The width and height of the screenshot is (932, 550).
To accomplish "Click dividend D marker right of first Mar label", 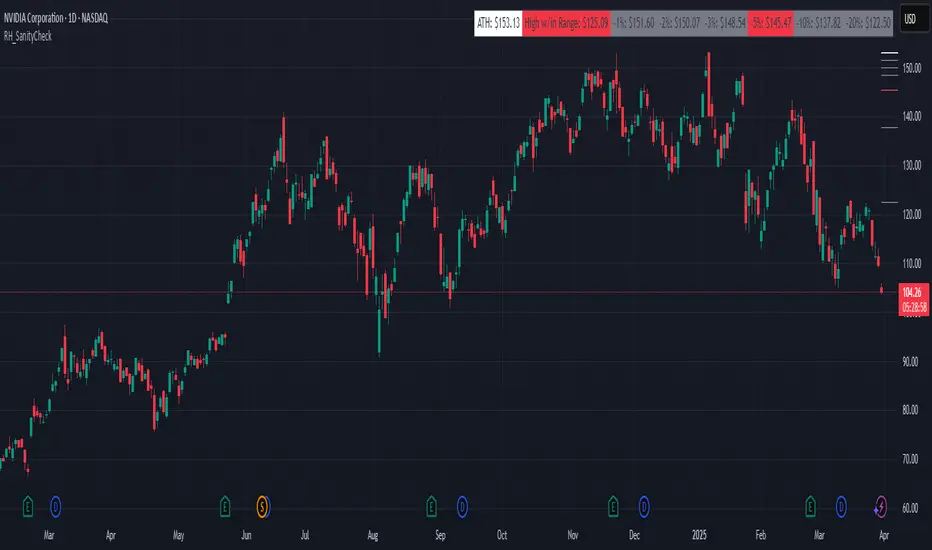I will coord(55,507).
